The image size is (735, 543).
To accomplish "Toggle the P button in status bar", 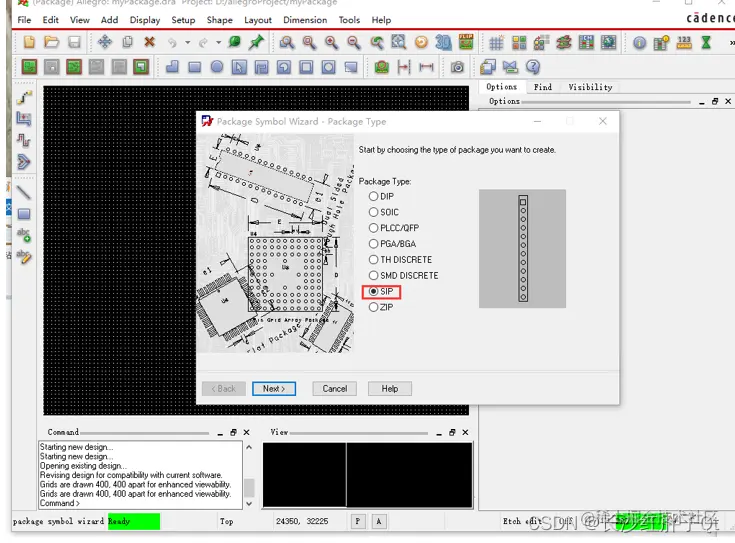I will pyautogui.click(x=358, y=521).
